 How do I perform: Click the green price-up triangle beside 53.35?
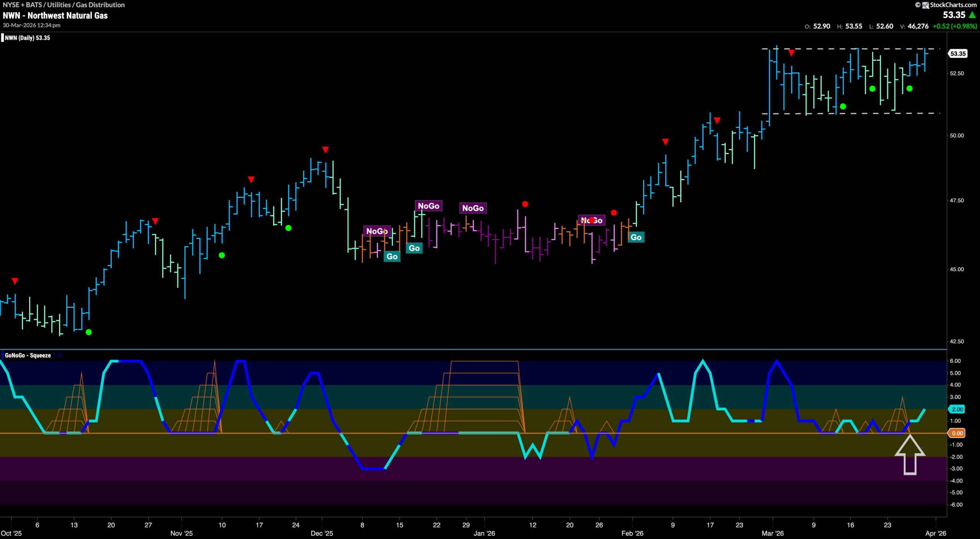click(x=973, y=15)
